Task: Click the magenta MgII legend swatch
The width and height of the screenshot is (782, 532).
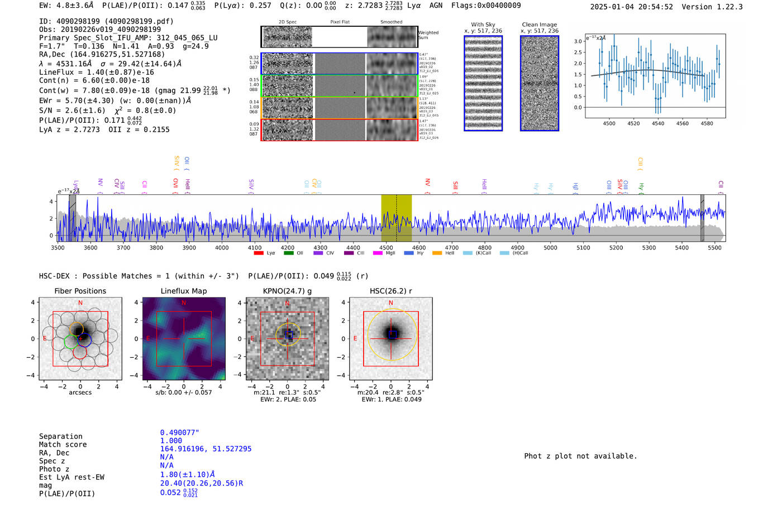Action: [x=378, y=253]
